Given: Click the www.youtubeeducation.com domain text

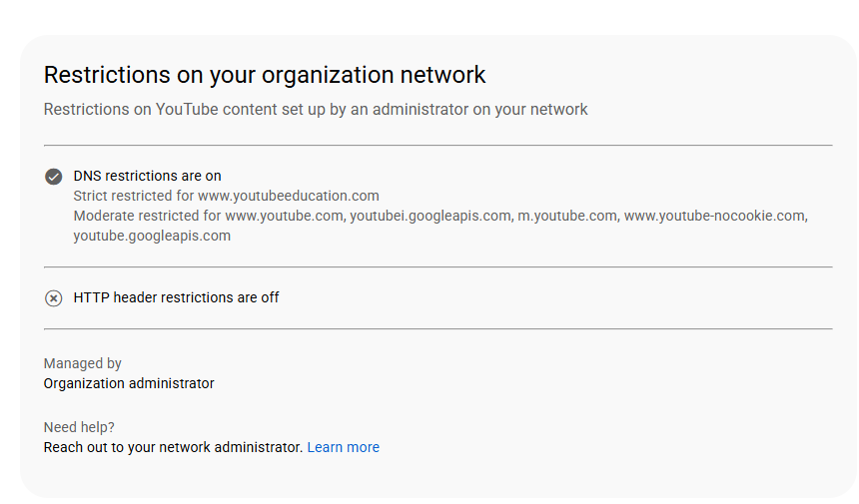Looking at the screenshot, I should tap(288, 196).
